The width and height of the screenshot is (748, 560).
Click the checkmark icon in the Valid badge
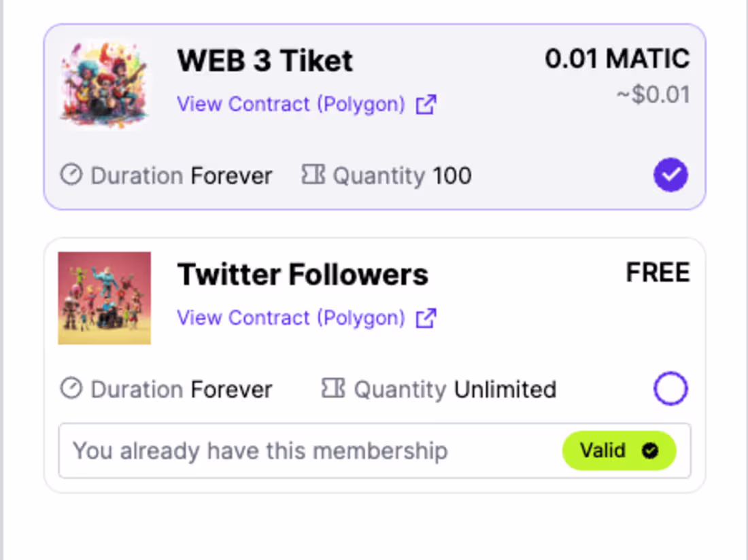pos(650,451)
